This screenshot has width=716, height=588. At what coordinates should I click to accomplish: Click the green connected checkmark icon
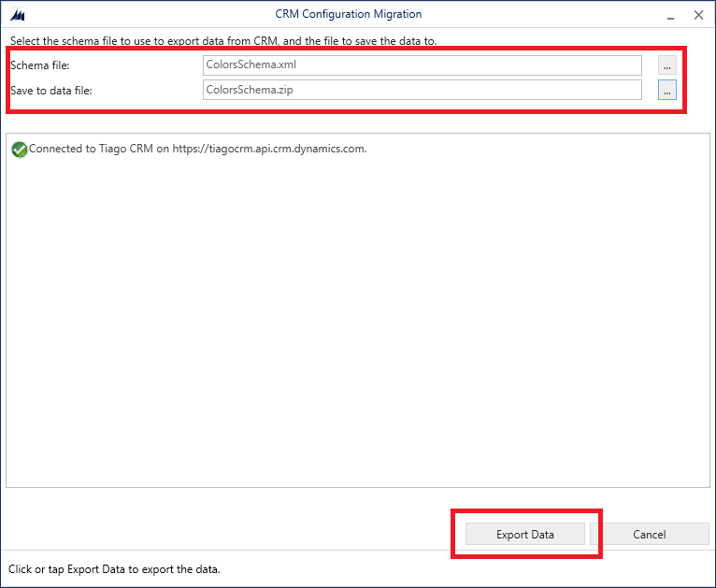tap(19, 149)
